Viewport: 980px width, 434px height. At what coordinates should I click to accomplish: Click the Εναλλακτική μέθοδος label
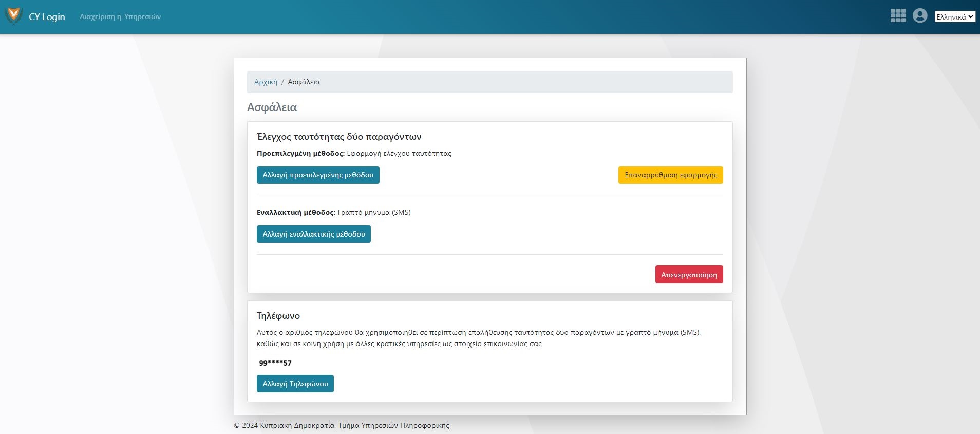point(296,213)
